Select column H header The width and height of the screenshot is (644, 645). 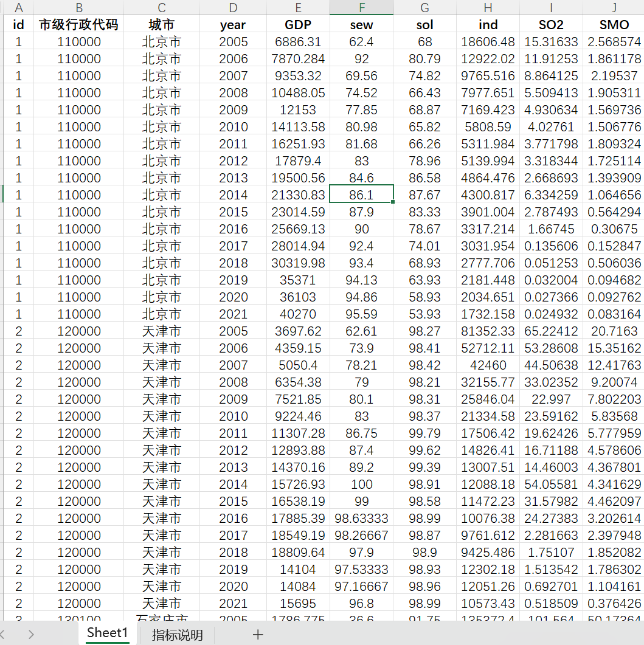click(x=488, y=7)
